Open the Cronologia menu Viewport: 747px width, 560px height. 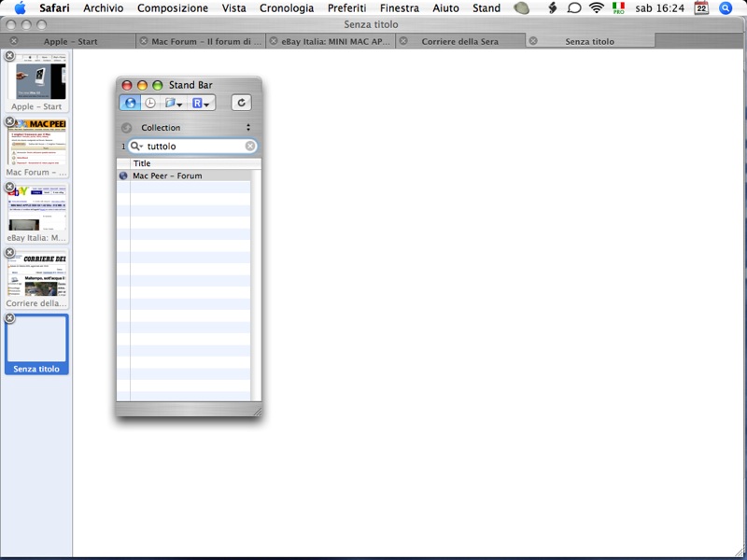point(287,8)
